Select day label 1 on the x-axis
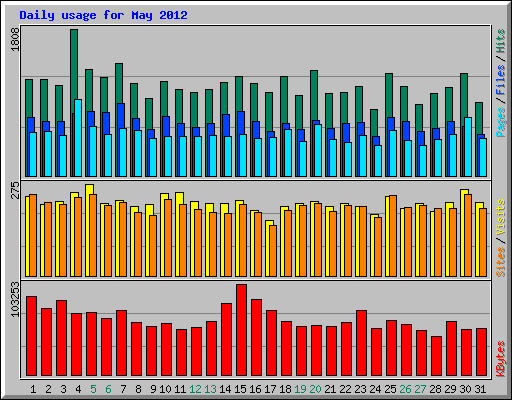The image size is (512, 400). pos(33,389)
